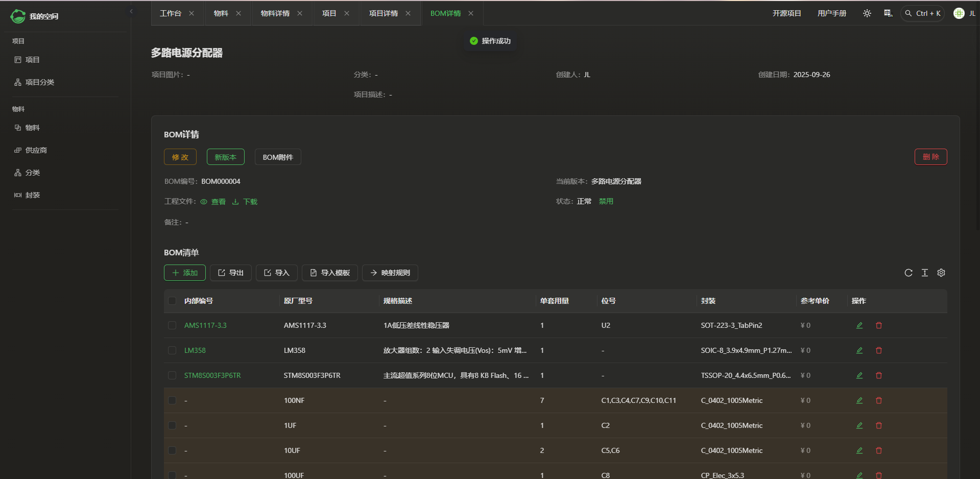
Task: Check the LM358 row checkbox
Action: [172, 350]
